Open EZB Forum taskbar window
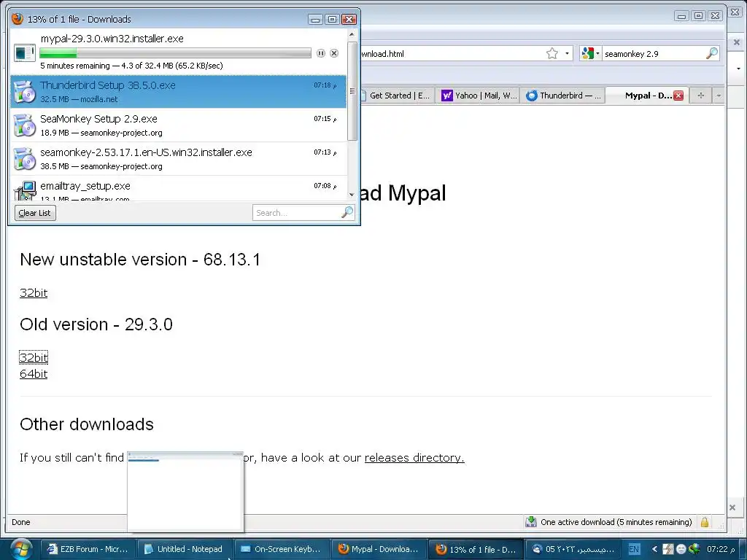This screenshot has width=747, height=560. 88,549
